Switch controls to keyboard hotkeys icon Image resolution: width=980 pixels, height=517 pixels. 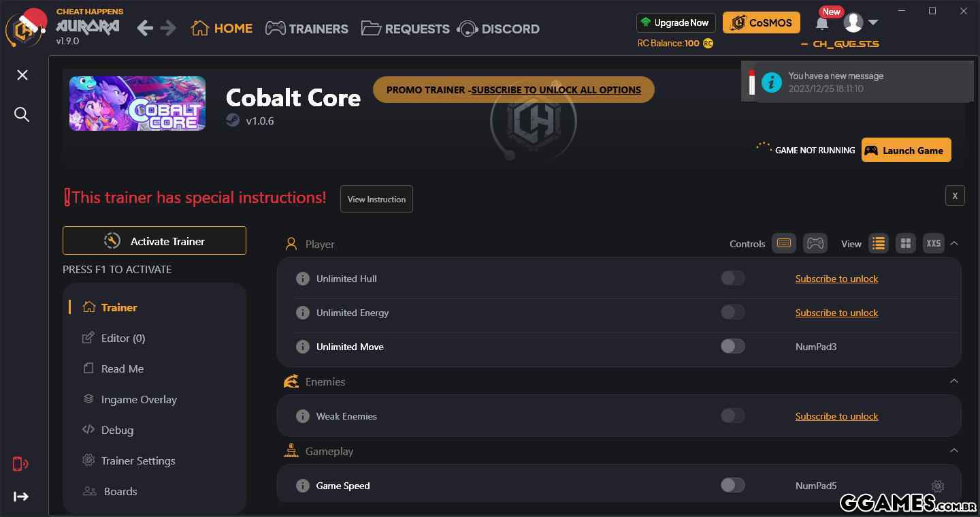[x=783, y=243]
